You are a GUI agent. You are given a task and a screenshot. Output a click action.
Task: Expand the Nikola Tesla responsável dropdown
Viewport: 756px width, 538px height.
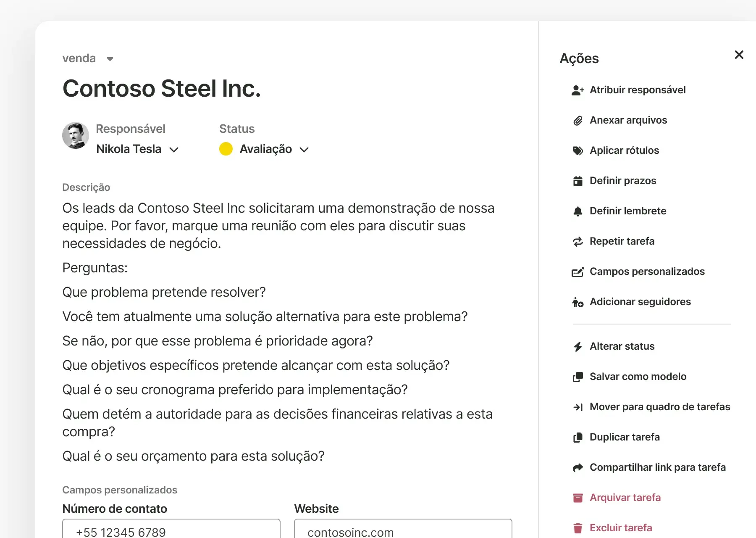tap(174, 150)
